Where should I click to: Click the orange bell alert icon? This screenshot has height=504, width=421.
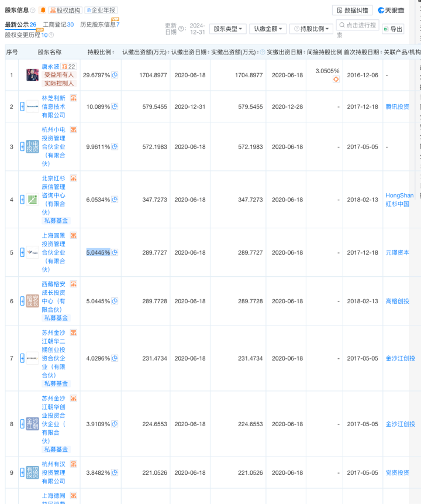43,10
